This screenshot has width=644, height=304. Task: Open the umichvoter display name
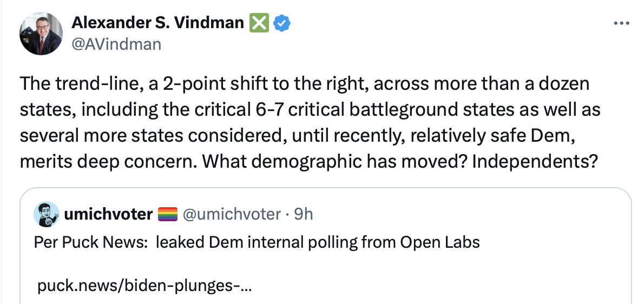tap(108, 214)
